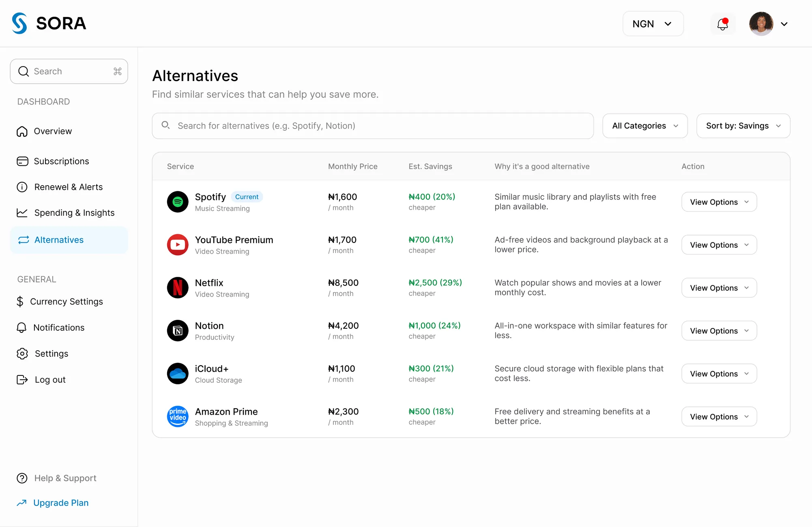Click the Settings gear icon

(22, 353)
